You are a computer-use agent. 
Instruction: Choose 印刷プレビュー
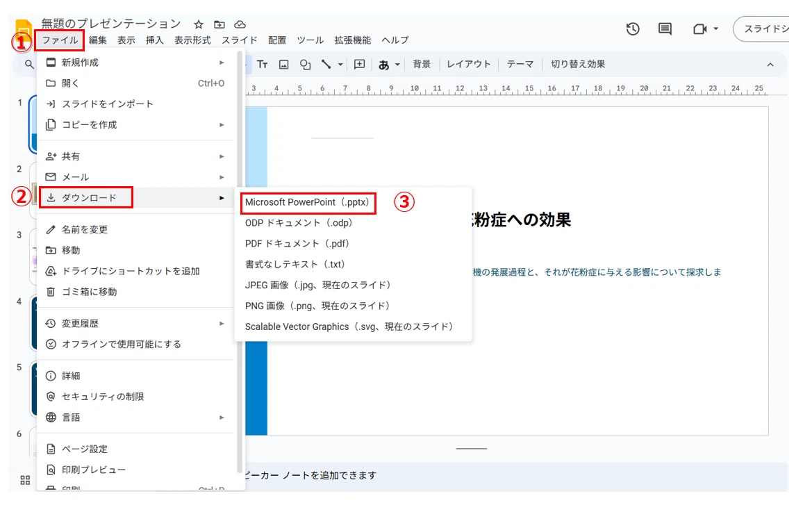(x=137, y=470)
